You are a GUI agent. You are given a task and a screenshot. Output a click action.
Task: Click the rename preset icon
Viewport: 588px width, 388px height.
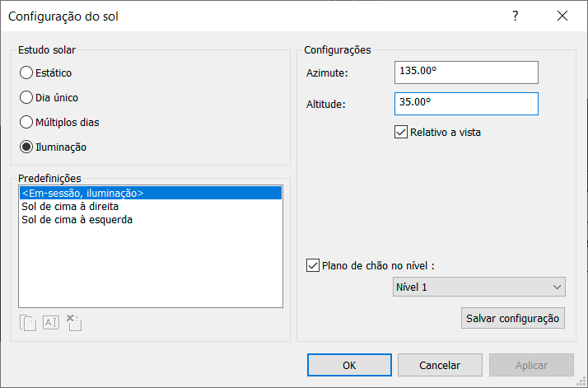[51, 323]
